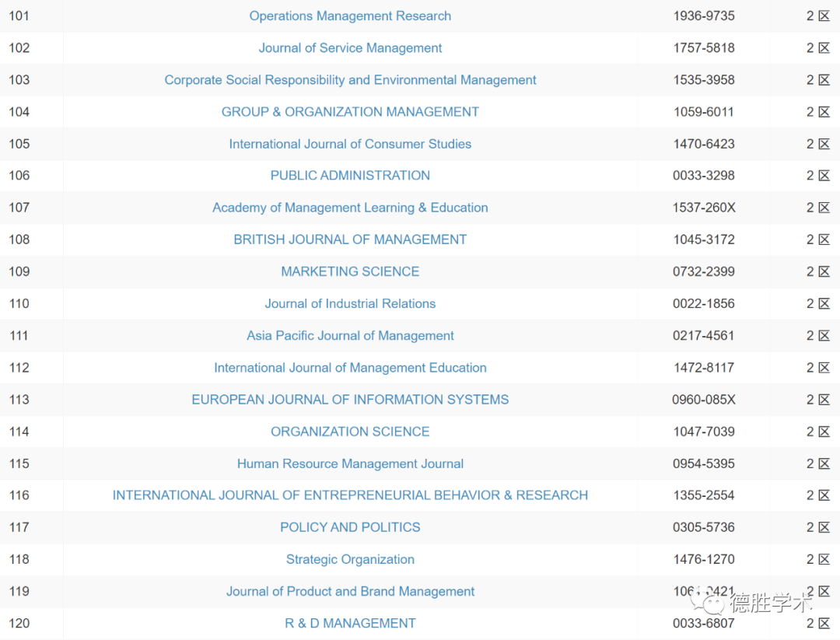
Task: Select the 2区 rank in row 101
Action: coord(818,16)
